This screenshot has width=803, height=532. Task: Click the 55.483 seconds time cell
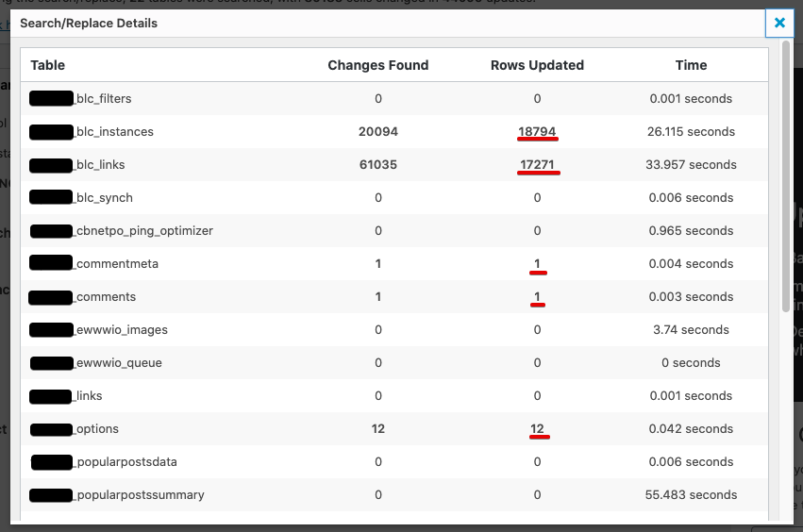point(693,495)
